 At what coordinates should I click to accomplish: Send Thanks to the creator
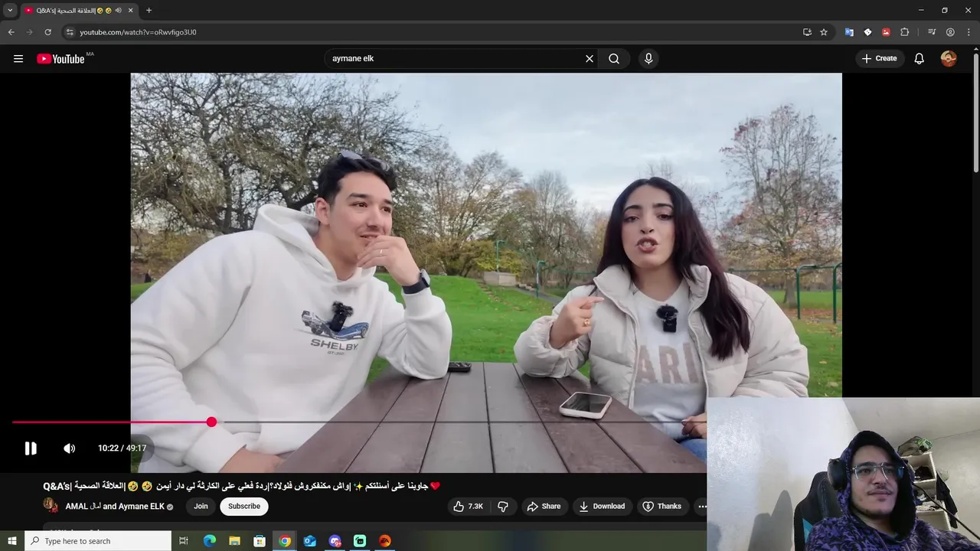(x=662, y=507)
